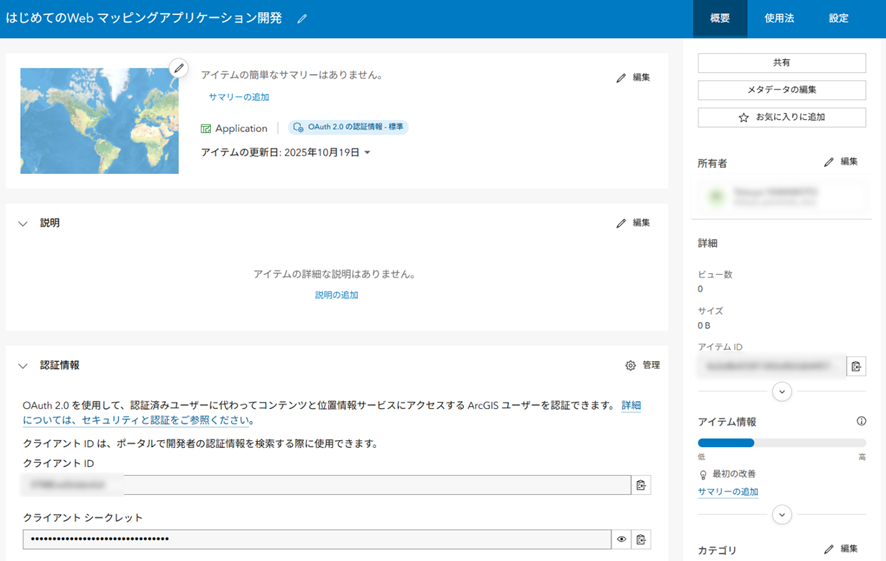Copy the アイテム ID
Image resolution: width=886 pixels, height=561 pixels.
tap(856, 366)
